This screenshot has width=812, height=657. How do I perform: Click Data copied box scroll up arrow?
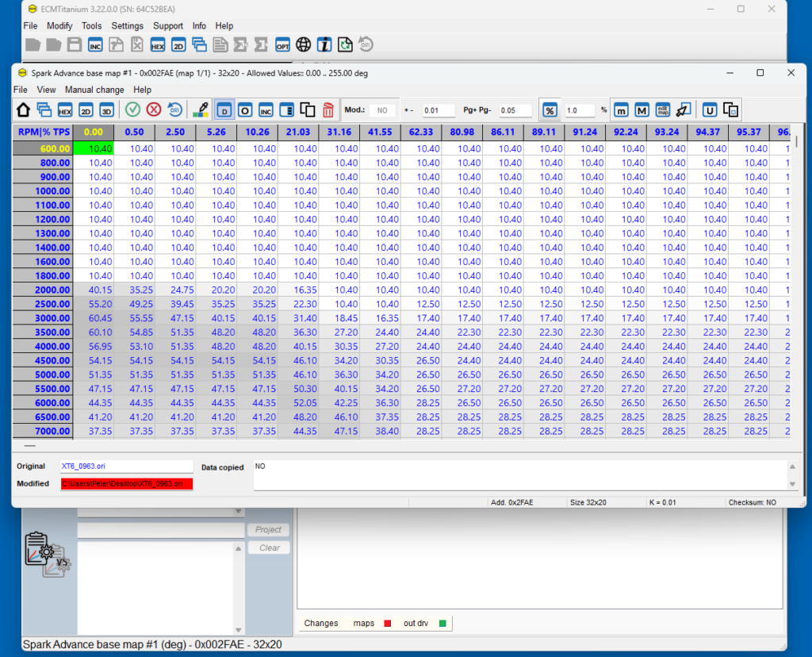coord(792,467)
